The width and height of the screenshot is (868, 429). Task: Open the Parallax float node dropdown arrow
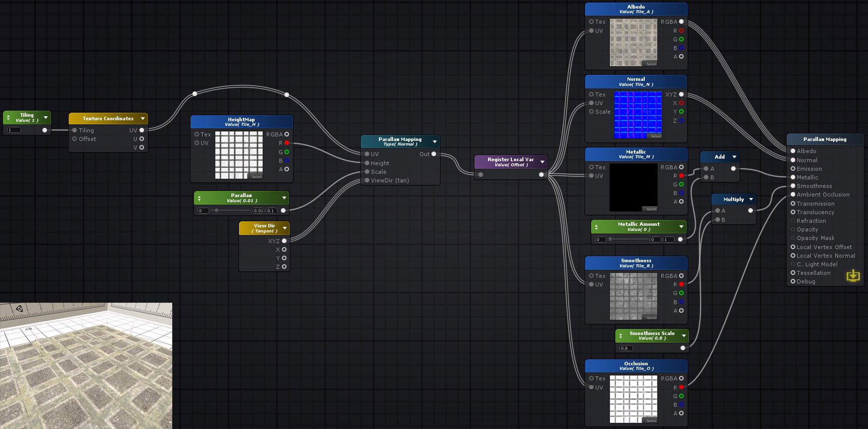[x=284, y=198]
